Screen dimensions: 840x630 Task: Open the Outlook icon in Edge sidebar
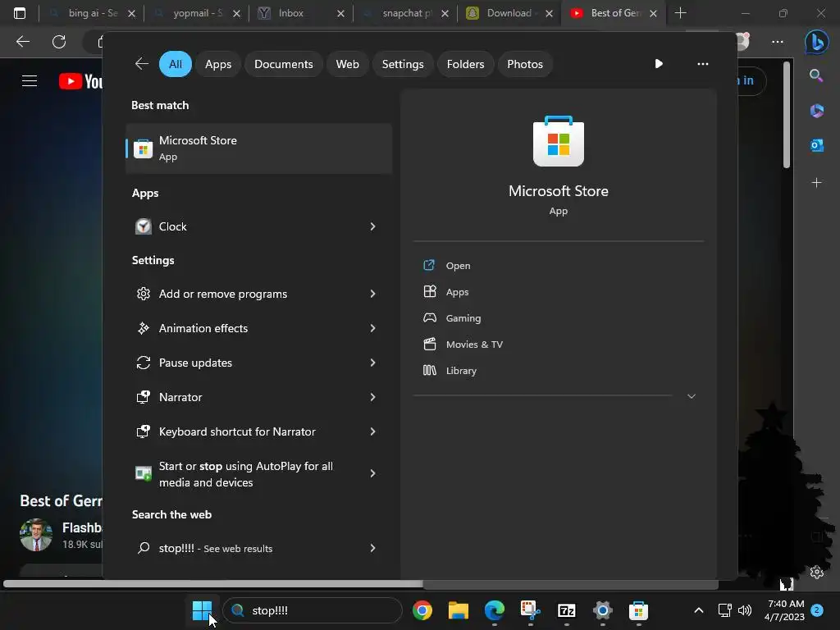[x=816, y=145]
